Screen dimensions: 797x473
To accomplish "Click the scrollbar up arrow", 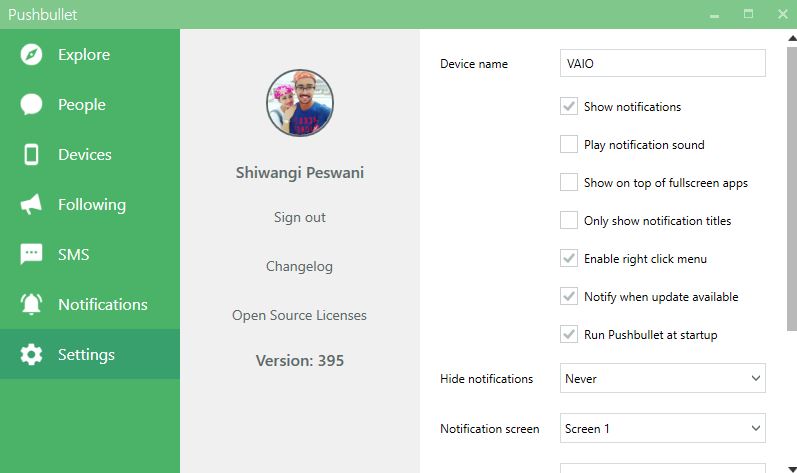I will pos(792,38).
